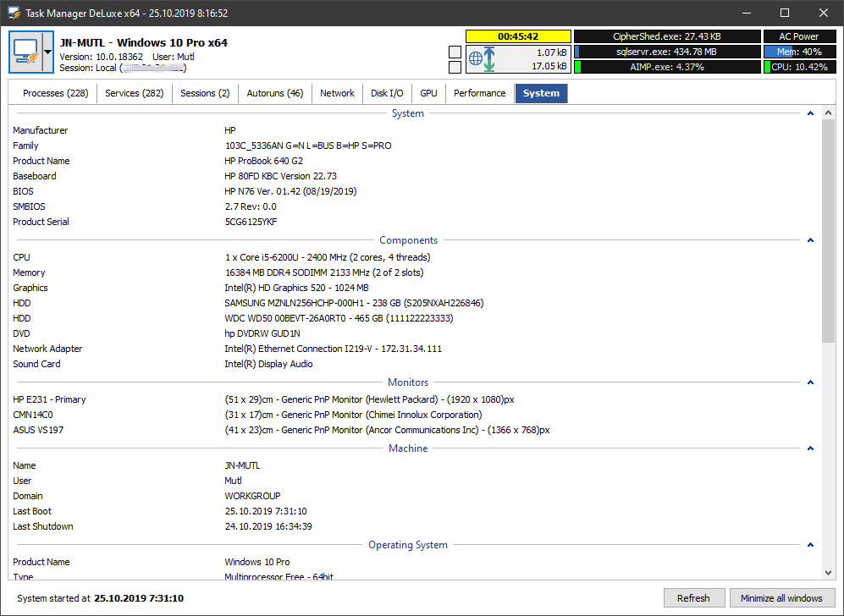Screen dimensions: 844x616
Task: Collapse the Machine section
Action: click(810, 448)
